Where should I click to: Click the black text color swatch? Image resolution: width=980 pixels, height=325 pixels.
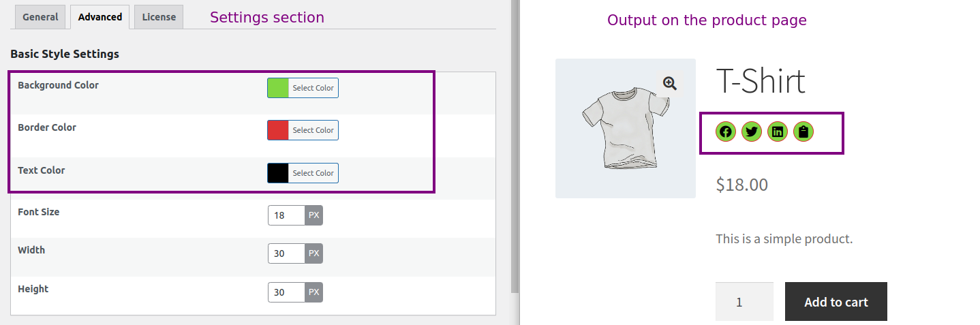click(x=278, y=173)
